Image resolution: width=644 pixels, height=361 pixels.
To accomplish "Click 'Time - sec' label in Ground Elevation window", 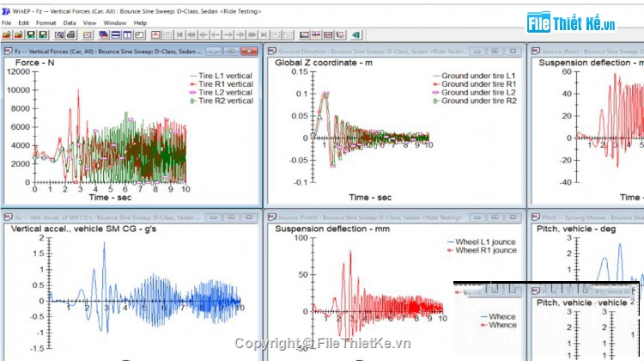I will click(x=370, y=198).
